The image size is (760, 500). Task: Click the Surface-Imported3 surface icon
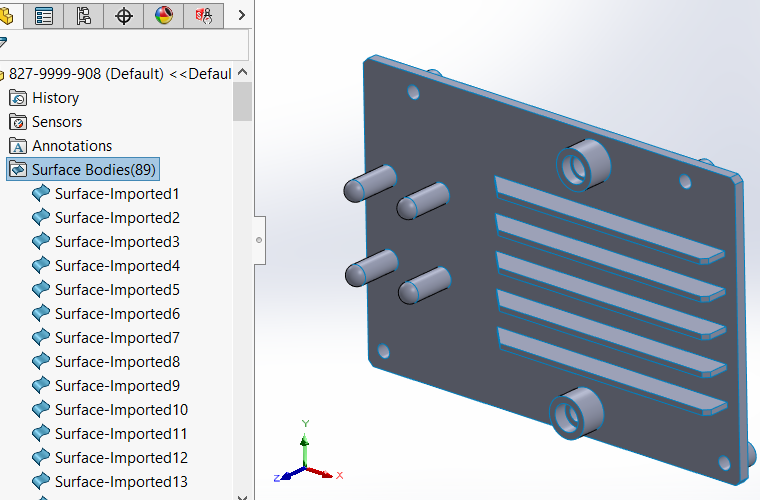pyautogui.click(x=41, y=241)
